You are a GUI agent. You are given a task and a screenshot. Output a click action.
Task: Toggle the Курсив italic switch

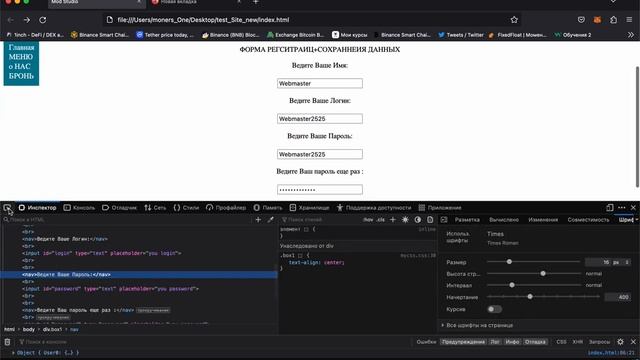pos(494,309)
